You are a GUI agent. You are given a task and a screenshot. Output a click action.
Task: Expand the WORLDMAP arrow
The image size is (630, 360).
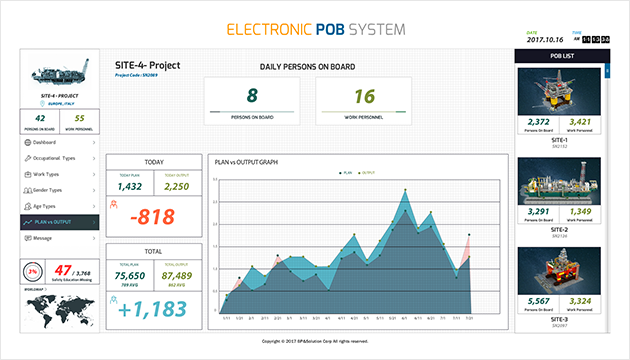[x=46, y=289]
